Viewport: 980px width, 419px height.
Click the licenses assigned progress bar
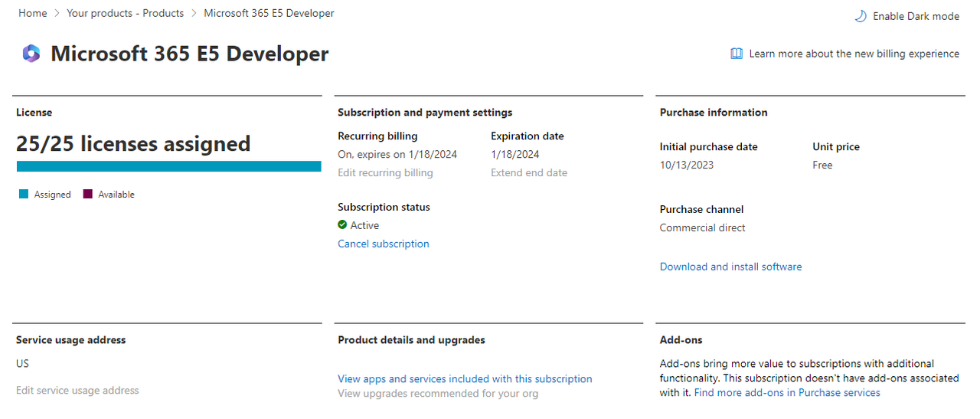click(168, 166)
